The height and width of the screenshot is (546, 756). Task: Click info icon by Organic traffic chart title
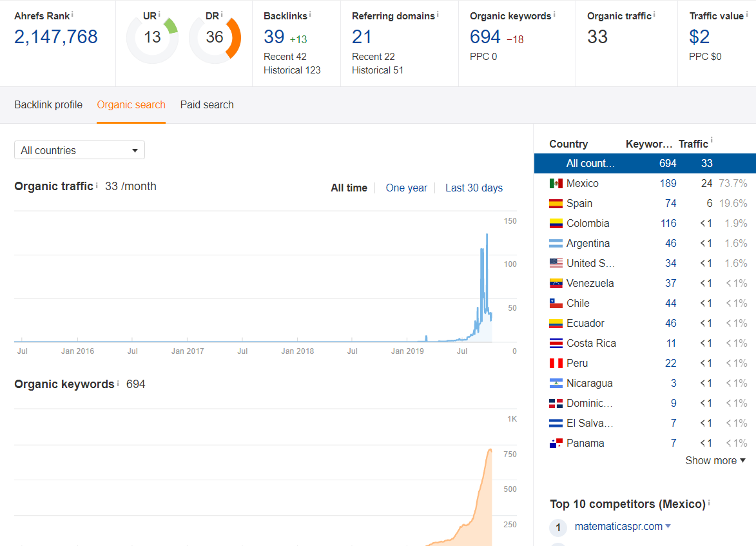click(97, 185)
